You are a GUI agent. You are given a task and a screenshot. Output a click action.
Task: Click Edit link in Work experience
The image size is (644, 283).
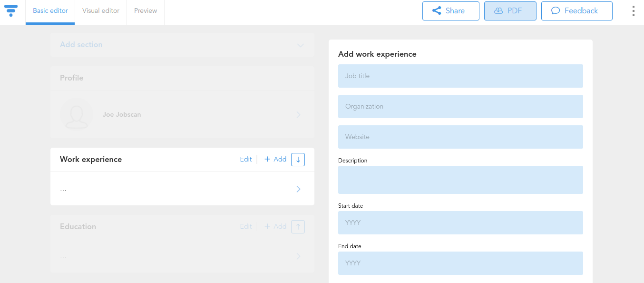246,160
